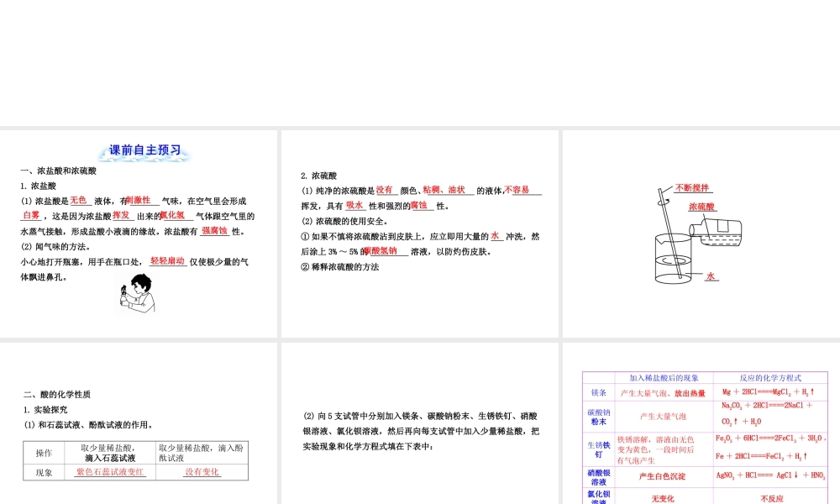Select the slide thumbnail about 向5支试管中分别加入

420,423
